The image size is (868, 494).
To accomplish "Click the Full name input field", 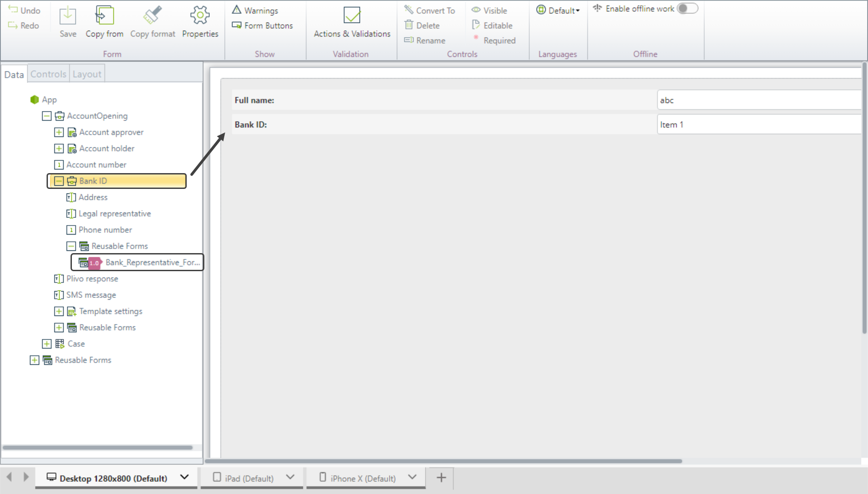I will [x=759, y=100].
